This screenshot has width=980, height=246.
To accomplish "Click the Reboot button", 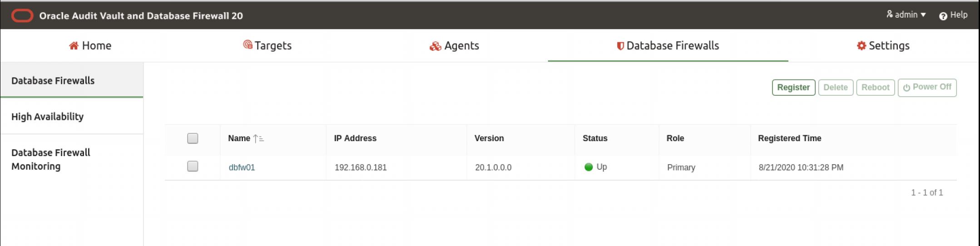I will (x=875, y=88).
